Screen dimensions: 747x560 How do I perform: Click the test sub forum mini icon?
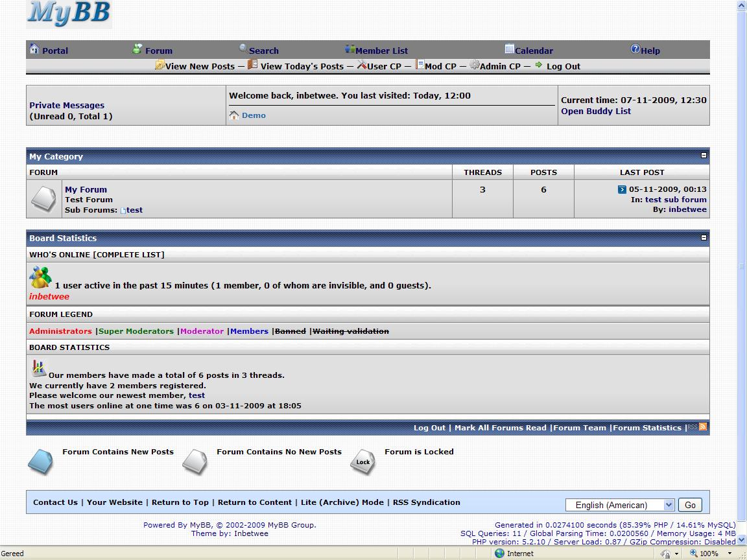[x=123, y=211]
